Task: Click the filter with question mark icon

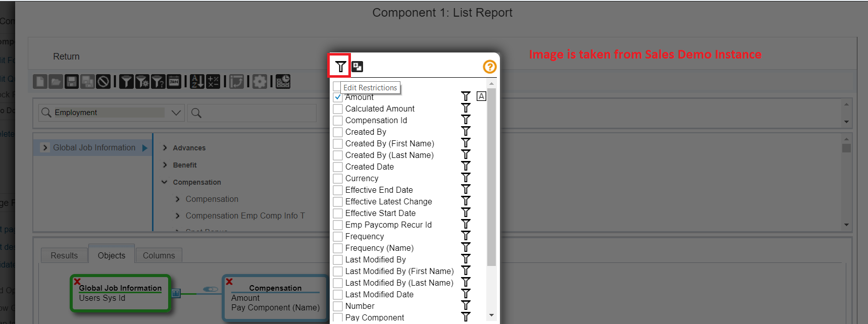Action: point(158,81)
